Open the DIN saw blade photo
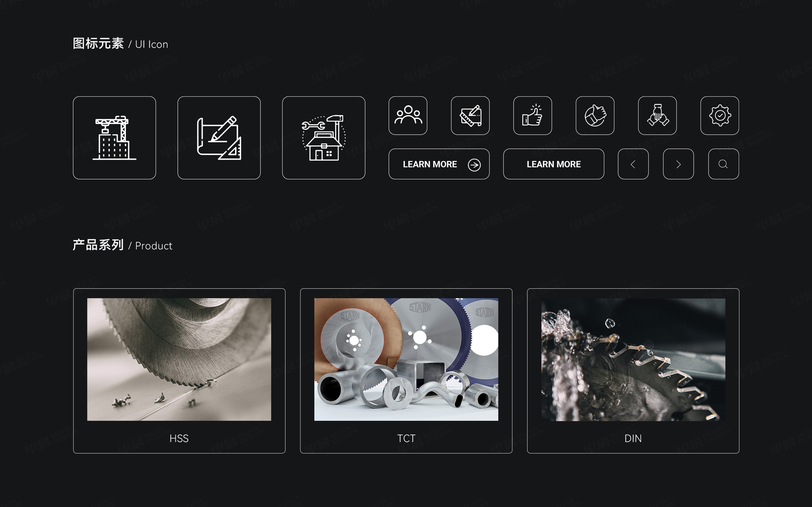 click(x=633, y=359)
